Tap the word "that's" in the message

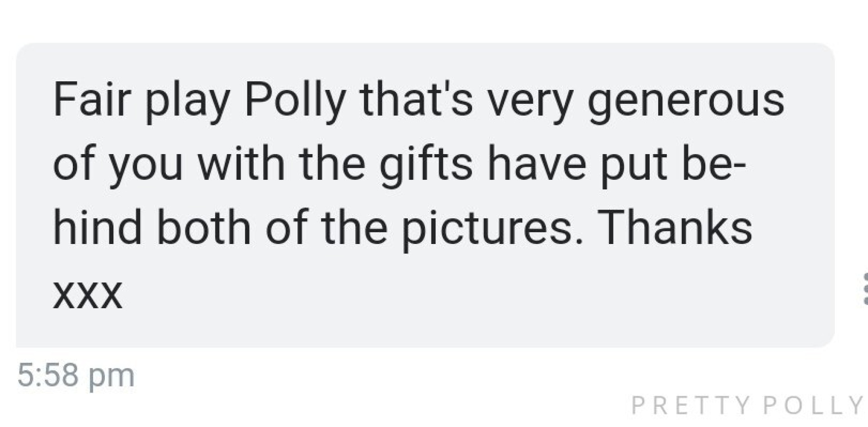pyautogui.click(x=416, y=99)
